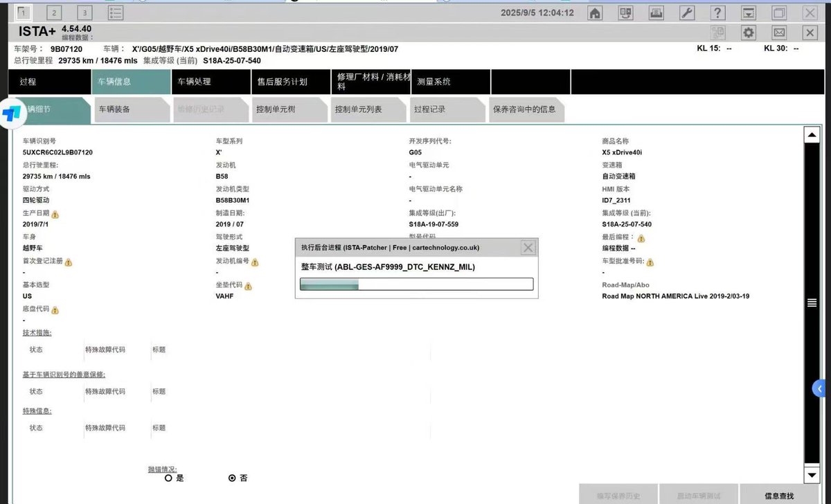Image resolution: width=831 pixels, height=504 pixels.
Task: Open the 车辆处理 main tab
Action: click(211, 82)
